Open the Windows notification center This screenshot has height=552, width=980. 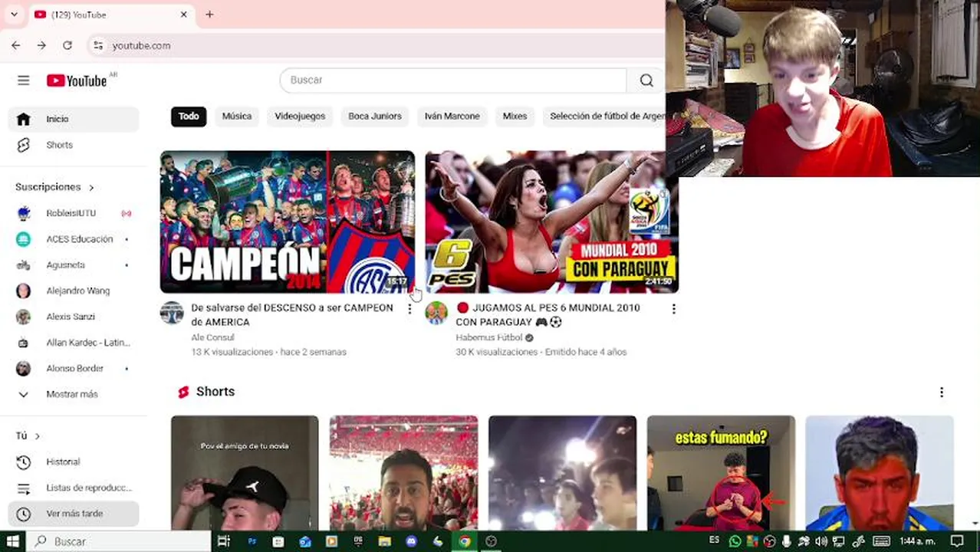[x=956, y=541]
